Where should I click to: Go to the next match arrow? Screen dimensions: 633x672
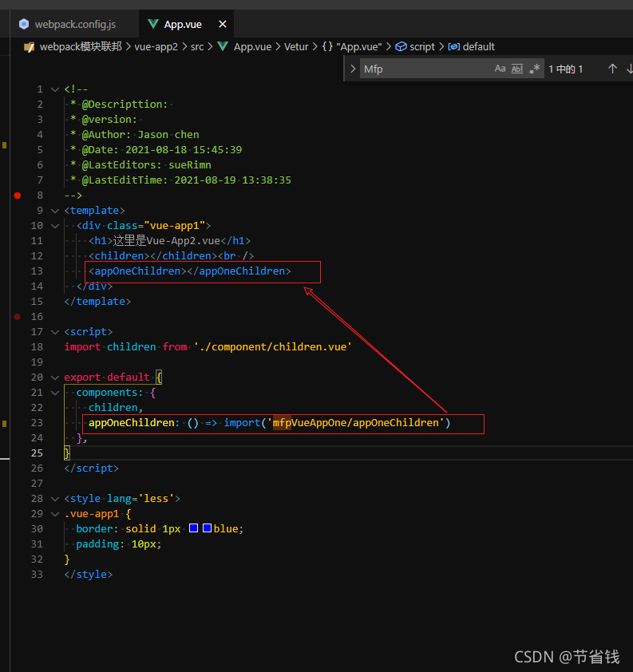coord(629,69)
